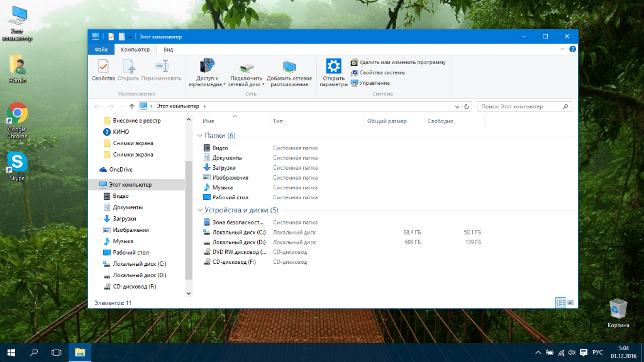This screenshot has width=644, height=362.
Task: Click the Свойства системы button
Action: pyautogui.click(x=377, y=72)
